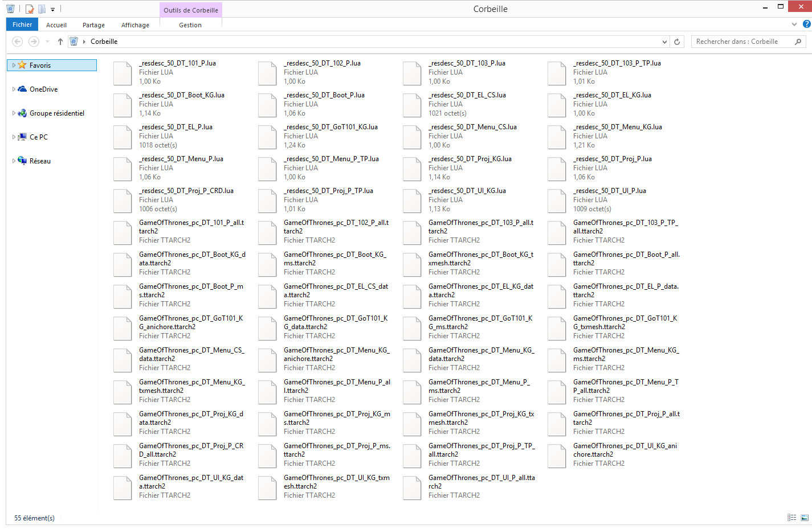Select icon of GameOfThrones_pc_DT_UI_P_all.ttarch2
Screen dimensions: 812x529
point(412,488)
